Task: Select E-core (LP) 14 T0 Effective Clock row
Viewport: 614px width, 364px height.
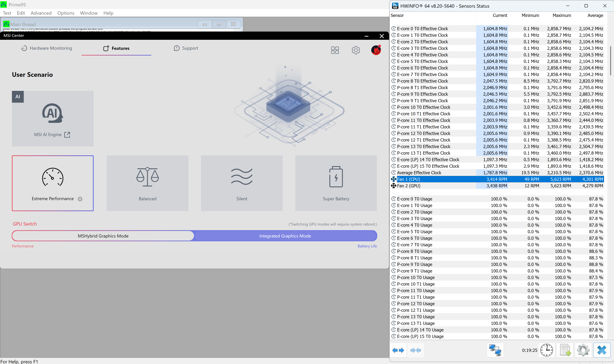Action: [497, 160]
